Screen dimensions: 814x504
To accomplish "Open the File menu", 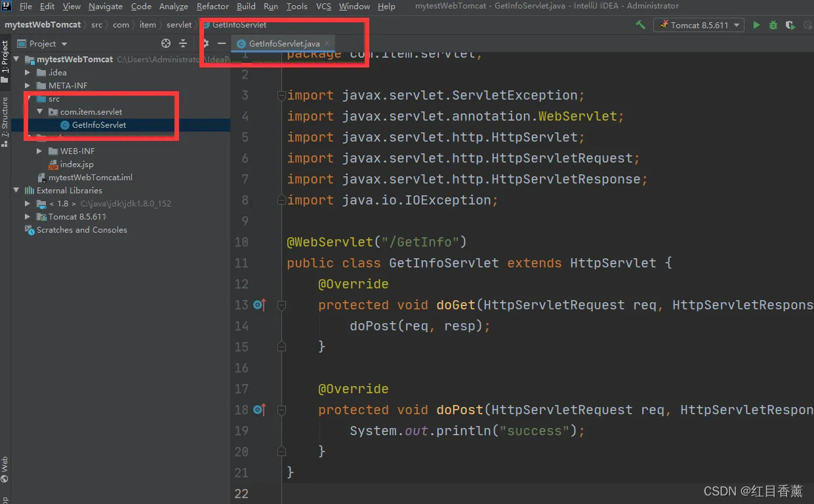I will pyautogui.click(x=26, y=6).
